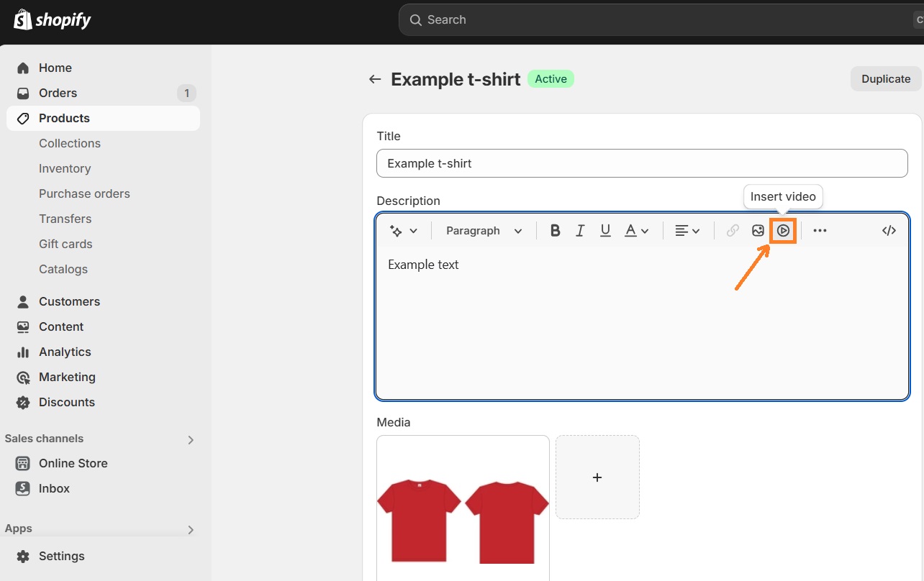The height and width of the screenshot is (581, 924).
Task: Expand the Sales channels section
Action: (x=190, y=439)
